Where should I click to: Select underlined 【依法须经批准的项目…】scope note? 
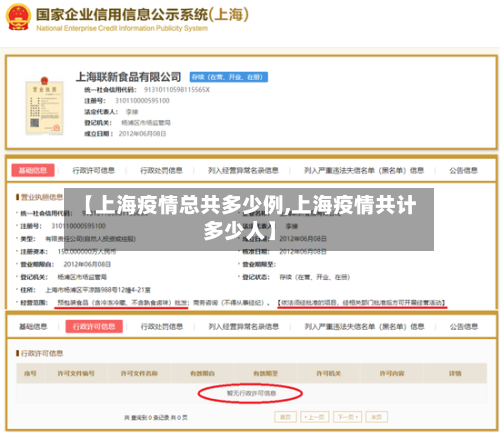362,303
